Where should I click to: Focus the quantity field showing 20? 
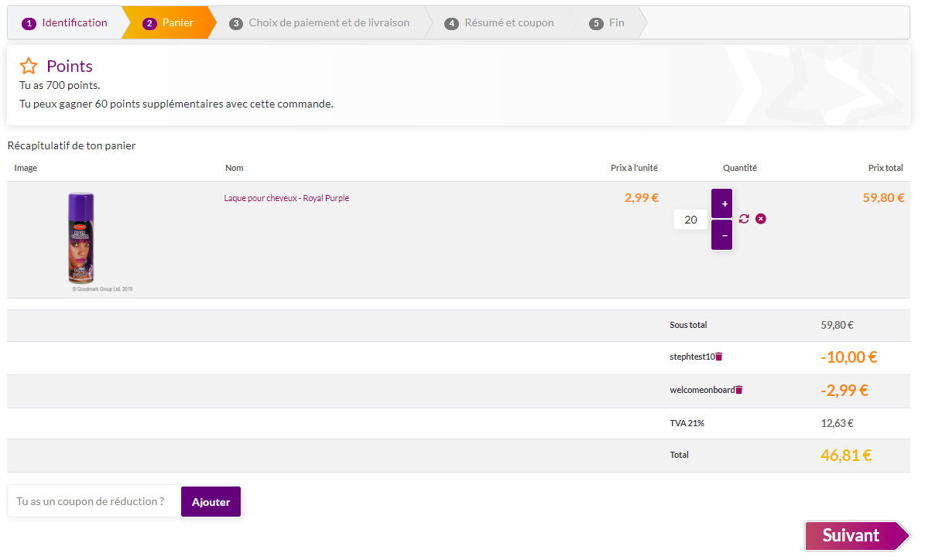pos(690,220)
